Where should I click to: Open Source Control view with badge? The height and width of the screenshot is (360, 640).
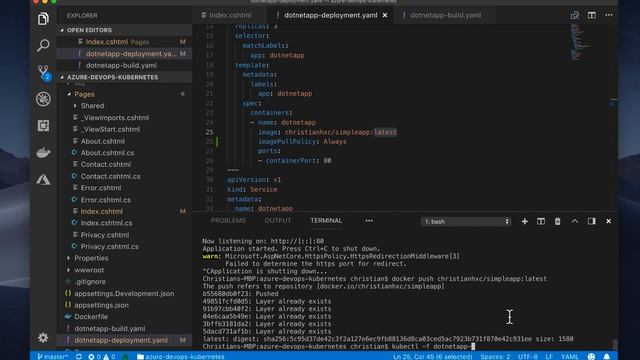coord(43,72)
